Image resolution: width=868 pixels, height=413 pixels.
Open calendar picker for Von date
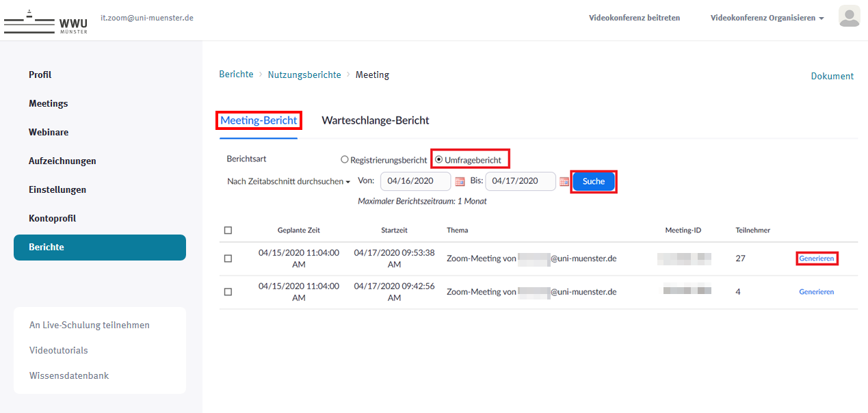(460, 181)
